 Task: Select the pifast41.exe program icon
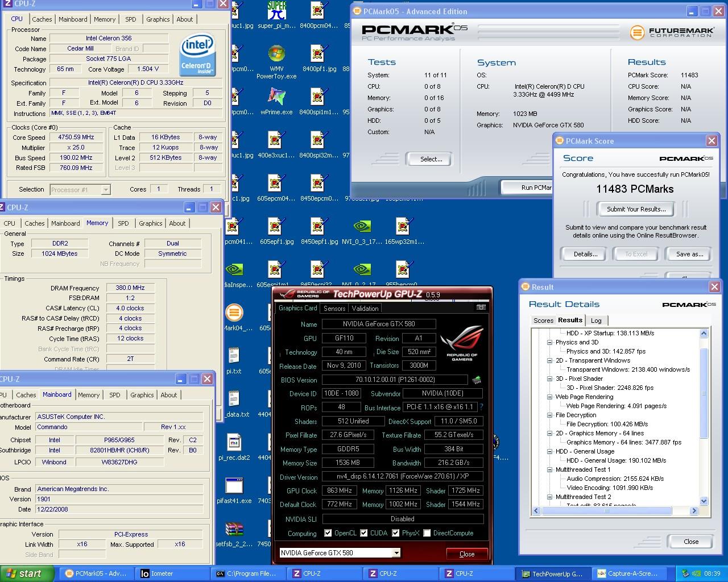[234, 490]
